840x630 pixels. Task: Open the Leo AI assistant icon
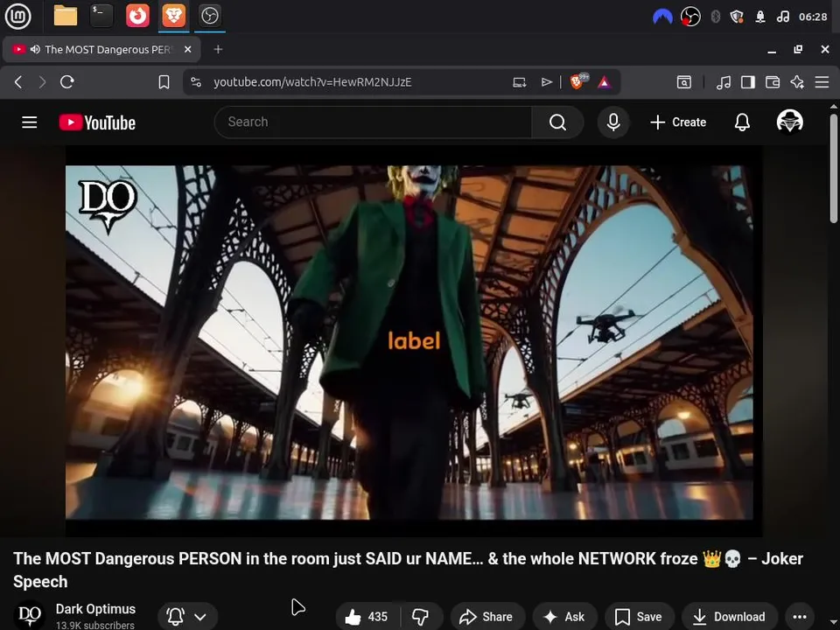pyautogui.click(x=797, y=82)
